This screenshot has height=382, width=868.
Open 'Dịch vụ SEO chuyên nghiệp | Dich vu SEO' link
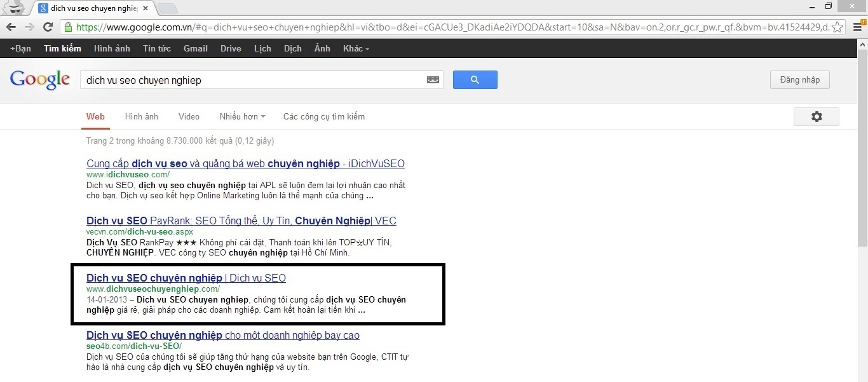186,278
